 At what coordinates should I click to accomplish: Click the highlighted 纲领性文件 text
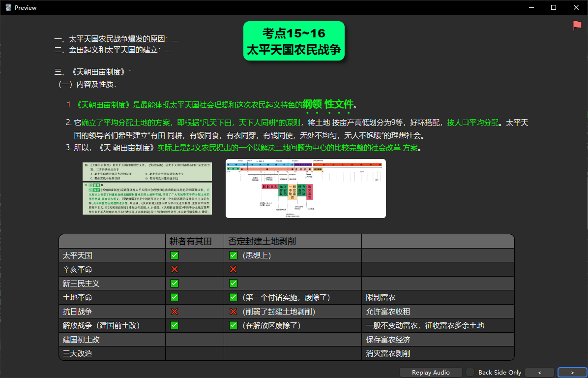point(328,104)
